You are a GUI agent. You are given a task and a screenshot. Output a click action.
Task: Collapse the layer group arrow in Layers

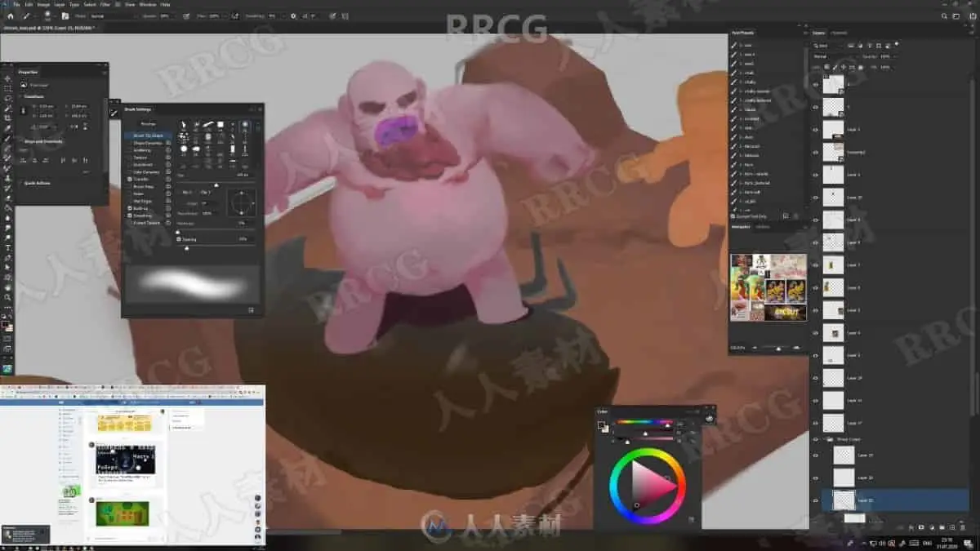[x=824, y=439]
